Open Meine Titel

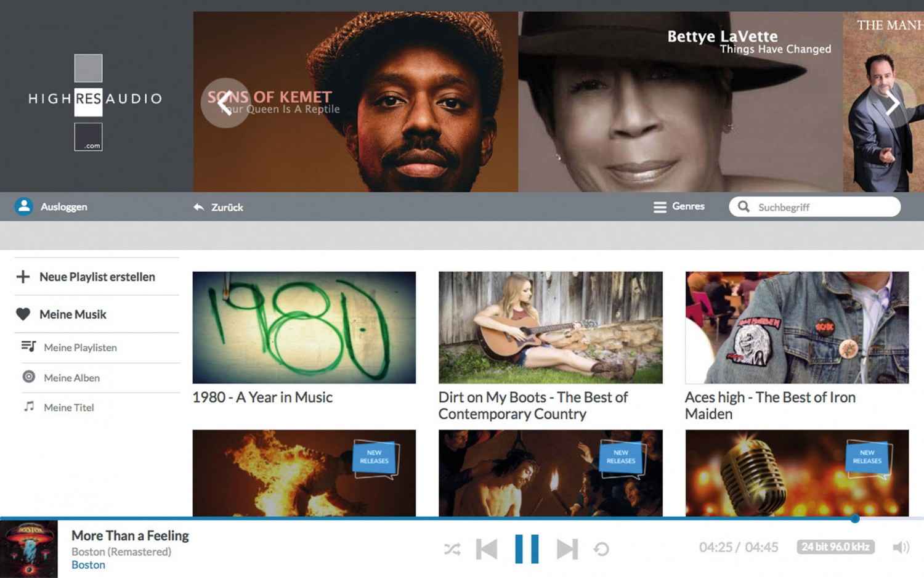click(69, 407)
